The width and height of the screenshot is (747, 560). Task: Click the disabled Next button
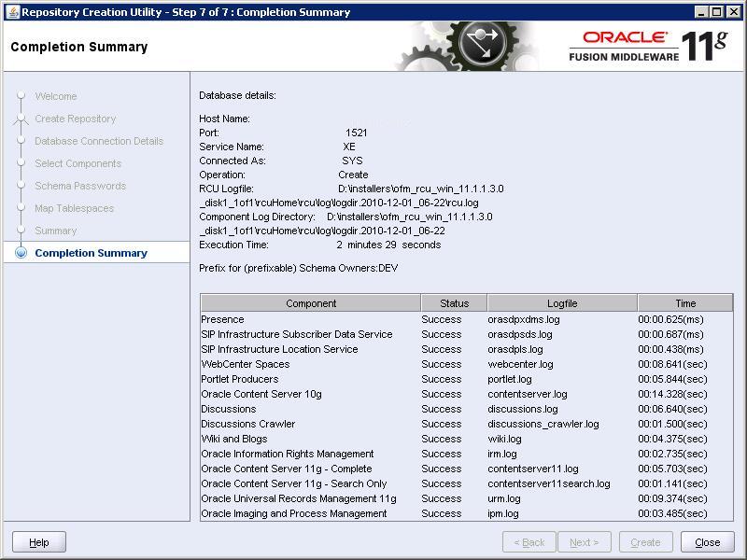585,542
